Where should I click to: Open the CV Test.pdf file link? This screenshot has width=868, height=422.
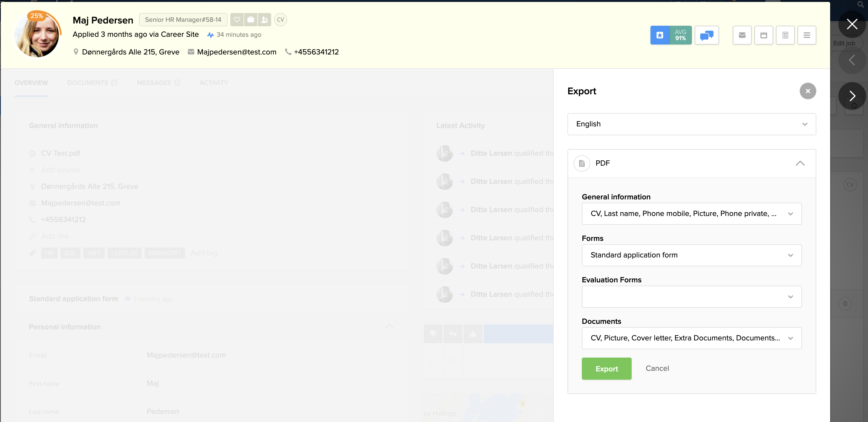coord(61,153)
